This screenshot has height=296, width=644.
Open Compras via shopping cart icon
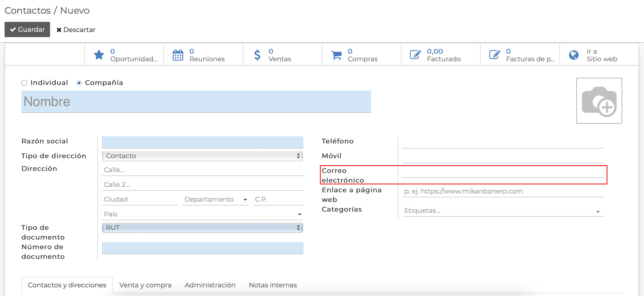pos(336,54)
